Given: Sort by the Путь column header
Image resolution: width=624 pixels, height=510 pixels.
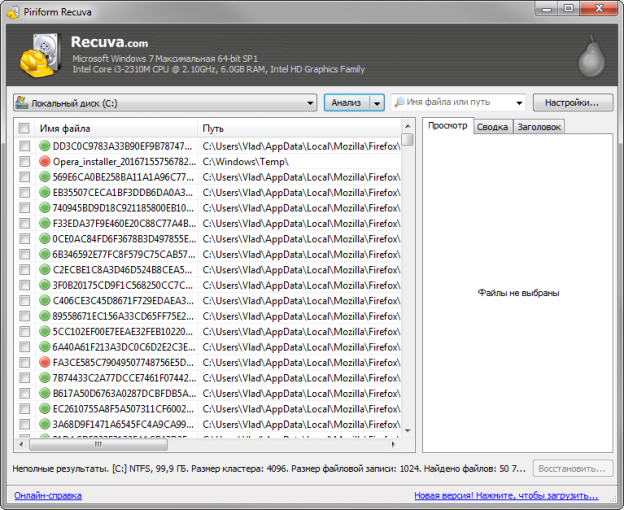Looking at the screenshot, I should coord(300,129).
